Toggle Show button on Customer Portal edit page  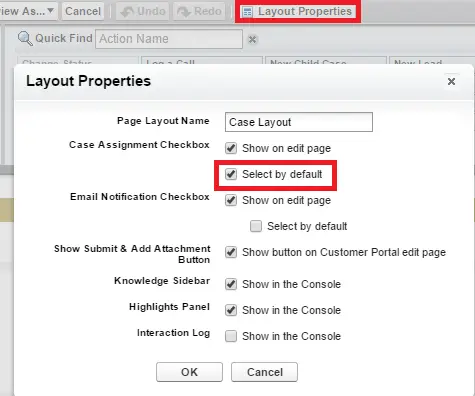[231, 252]
